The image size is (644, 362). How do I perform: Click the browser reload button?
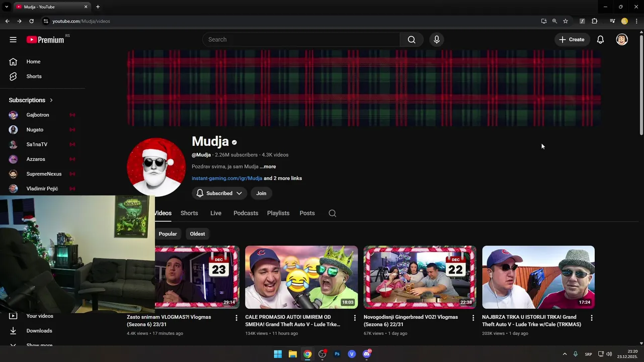coord(31,21)
